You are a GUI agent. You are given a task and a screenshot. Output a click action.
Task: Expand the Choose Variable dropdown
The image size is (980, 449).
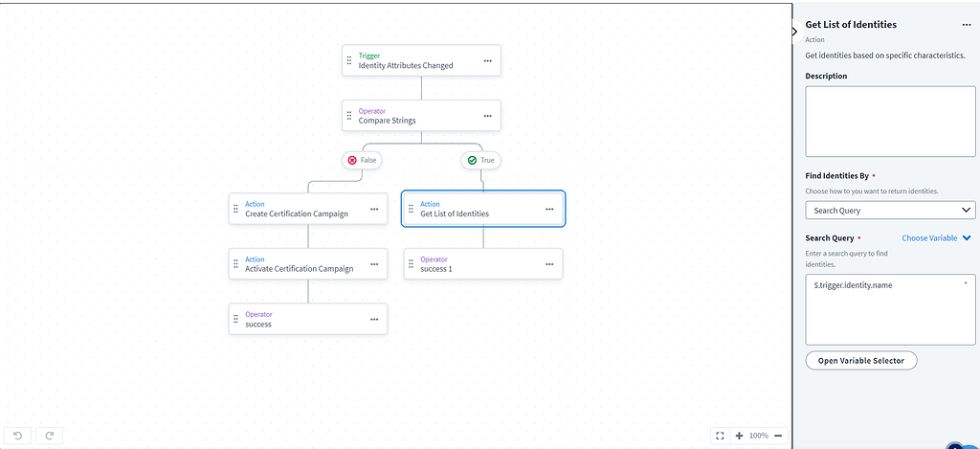(937, 237)
